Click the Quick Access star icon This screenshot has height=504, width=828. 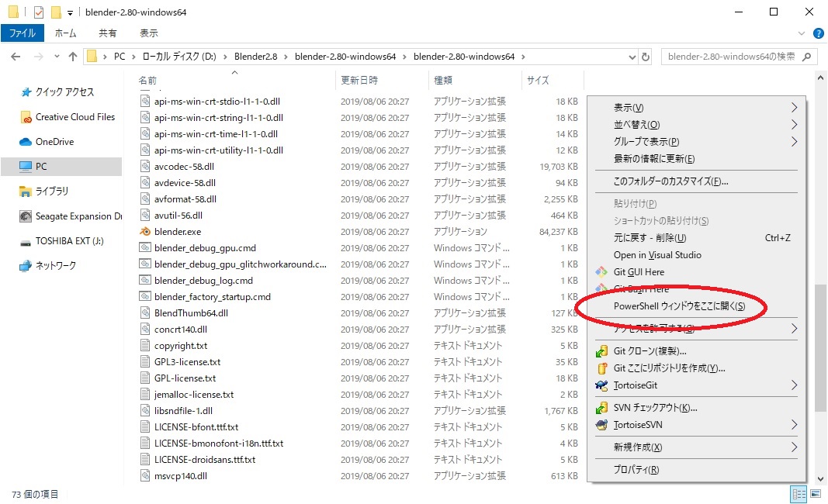point(26,91)
